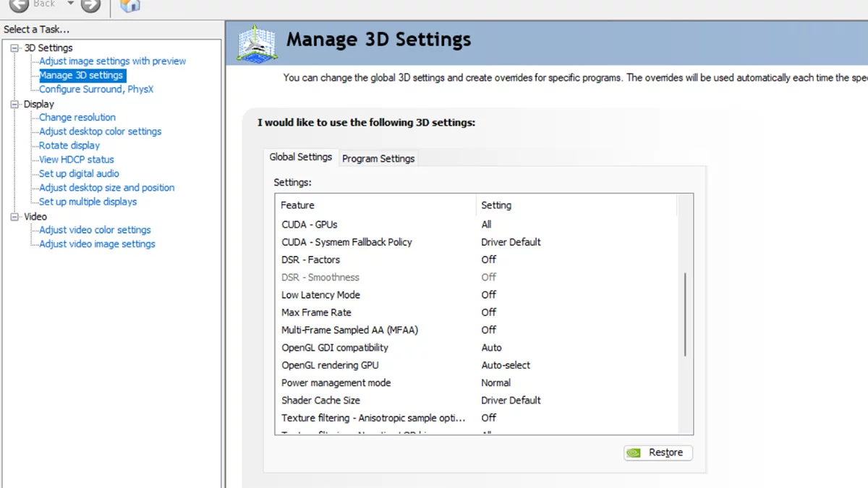The width and height of the screenshot is (868, 488).
Task: Select OpenGL rendering GPU row
Action: [477, 365]
